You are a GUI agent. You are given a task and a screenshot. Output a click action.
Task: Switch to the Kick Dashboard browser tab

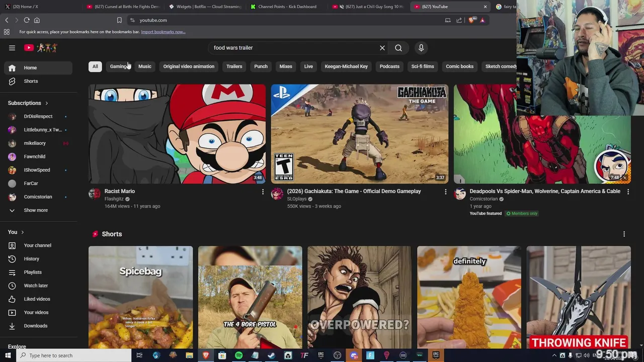coord(287,7)
